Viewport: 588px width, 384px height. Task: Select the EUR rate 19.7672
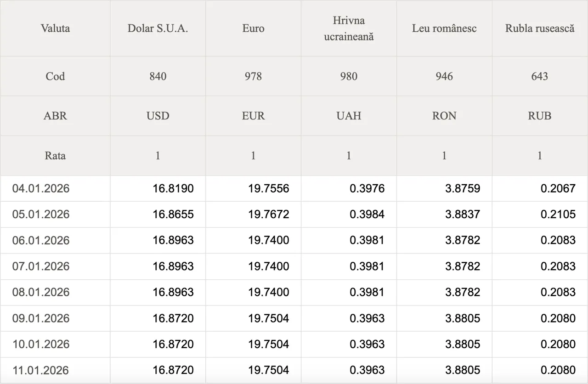coord(269,215)
